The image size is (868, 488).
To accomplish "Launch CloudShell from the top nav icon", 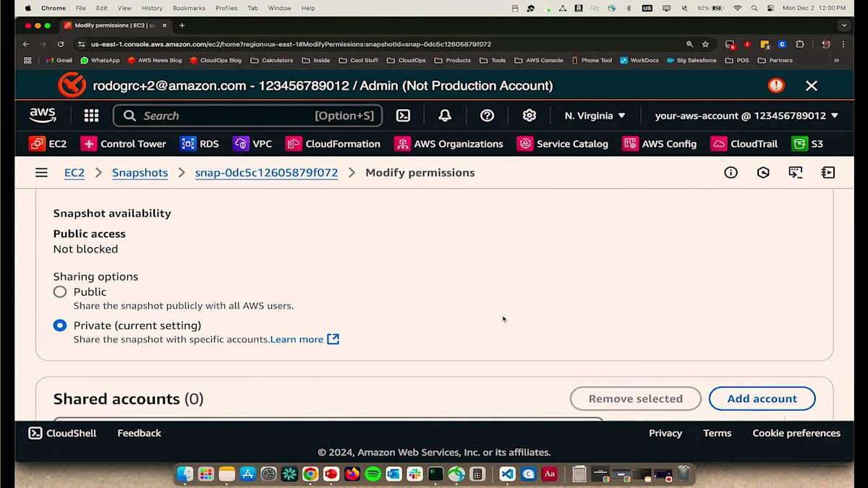I will (403, 116).
